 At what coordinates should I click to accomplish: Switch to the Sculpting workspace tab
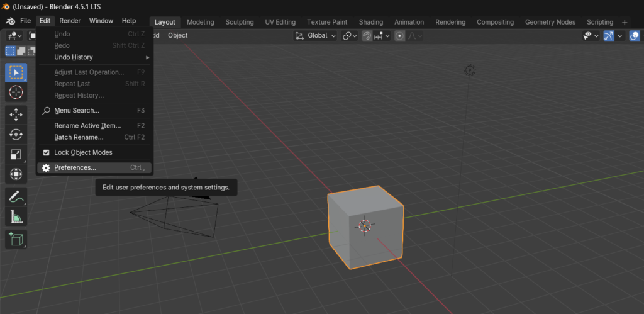click(239, 22)
